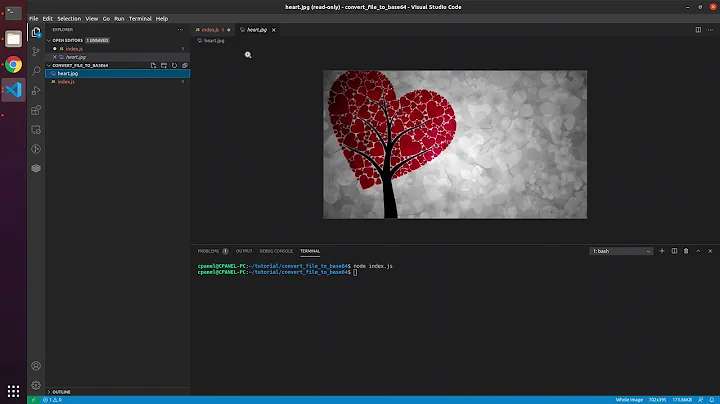Open the Terminal menu in menu bar
This screenshot has width=720, height=404.
click(140, 18)
